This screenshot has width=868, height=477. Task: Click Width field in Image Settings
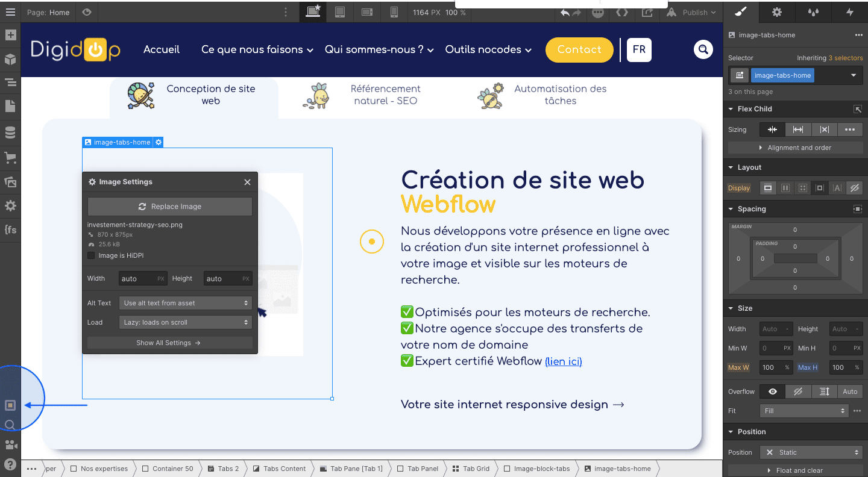point(143,279)
